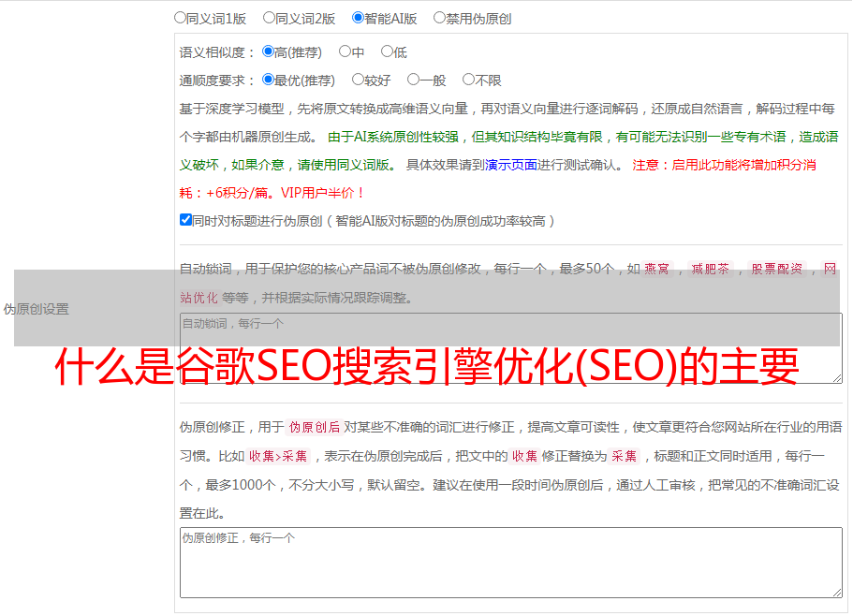Click the 伪原创后 highlighted tag
Image resolution: width=853 pixels, height=616 pixels.
[x=315, y=427]
